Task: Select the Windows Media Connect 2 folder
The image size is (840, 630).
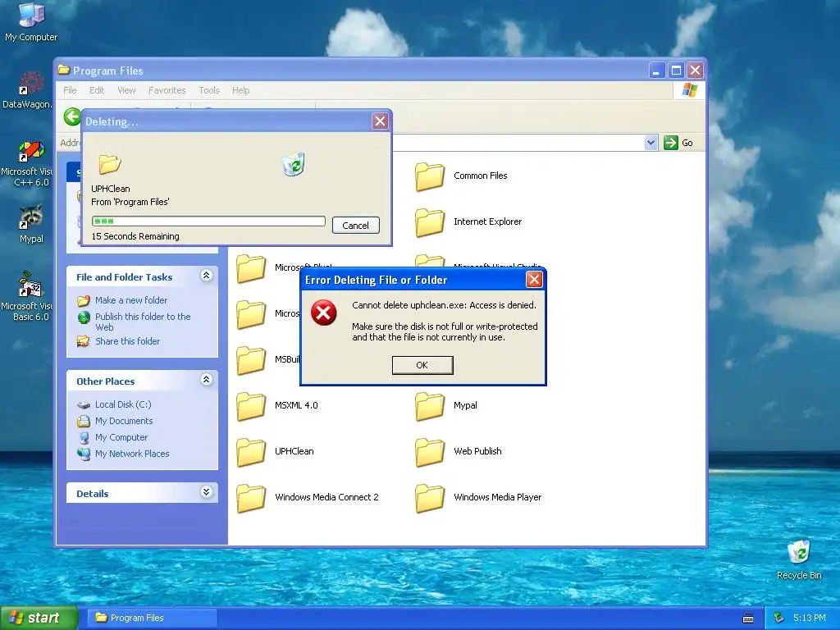Action: coord(308,497)
